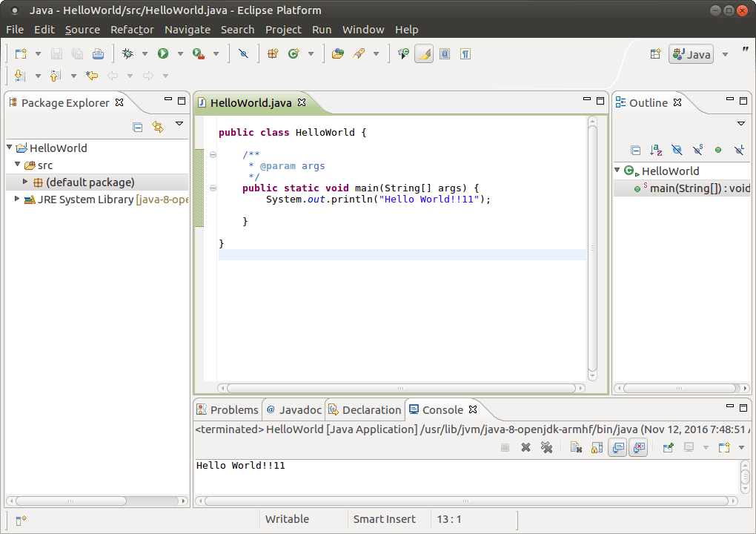The width and height of the screenshot is (756, 534).
Task: Remove All Terminated Launches in Console
Action: (x=546, y=448)
